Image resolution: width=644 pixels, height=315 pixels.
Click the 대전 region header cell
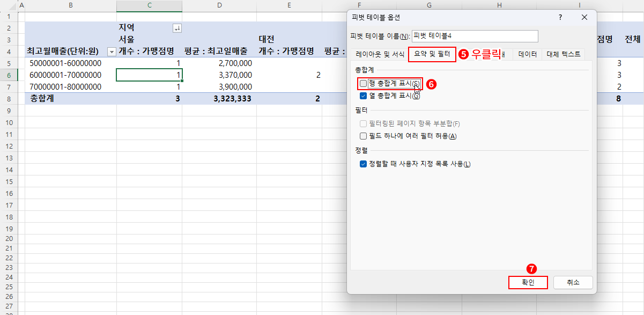[289, 39]
